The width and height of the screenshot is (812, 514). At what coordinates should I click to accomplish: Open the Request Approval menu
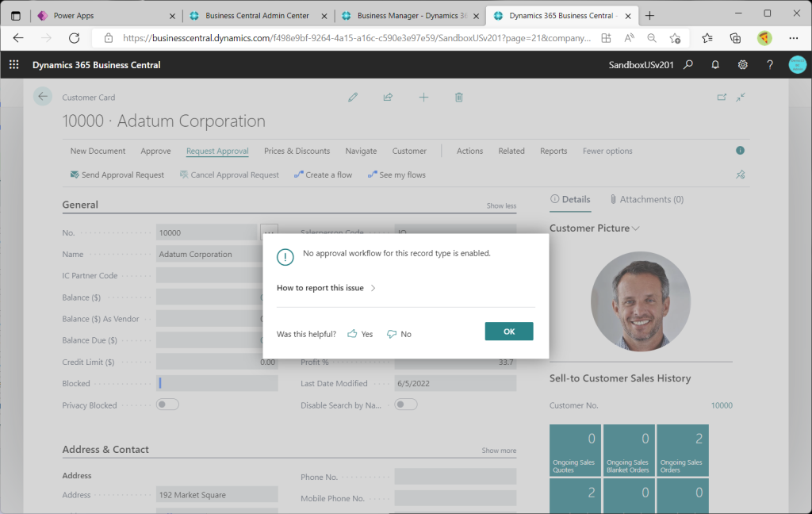click(217, 151)
